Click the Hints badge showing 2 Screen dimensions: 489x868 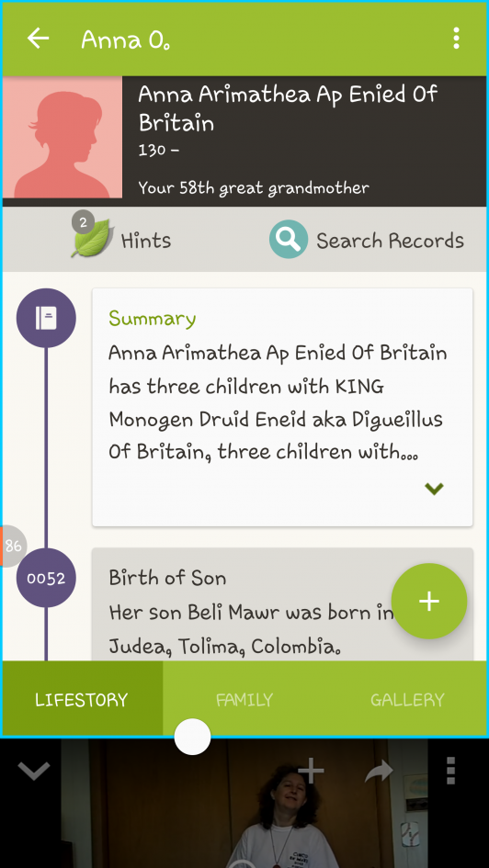tap(83, 222)
